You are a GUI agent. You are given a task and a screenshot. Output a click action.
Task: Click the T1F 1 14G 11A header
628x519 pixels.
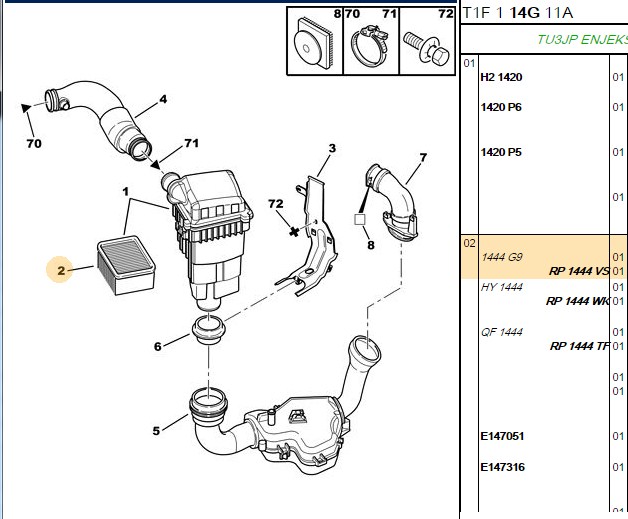518,13
